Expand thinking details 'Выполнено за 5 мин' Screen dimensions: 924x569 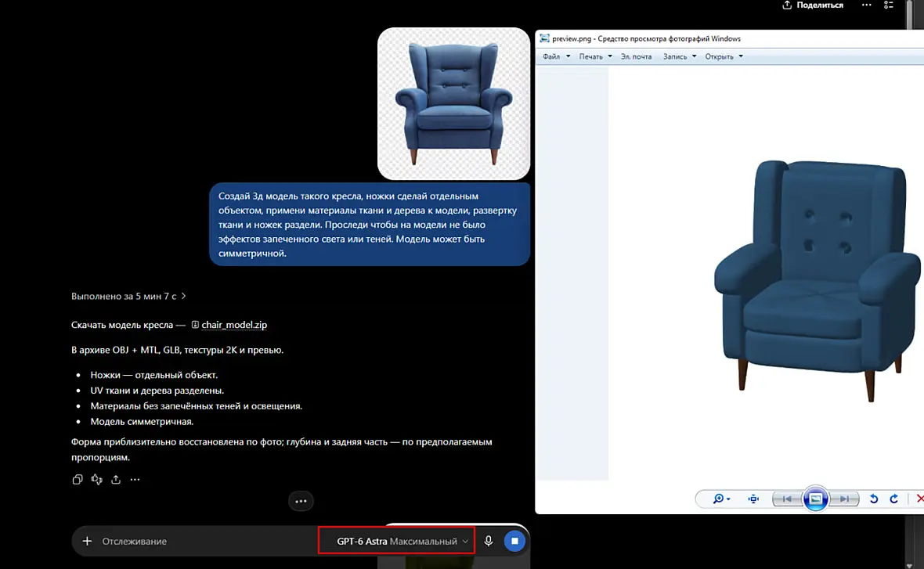click(128, 297)
